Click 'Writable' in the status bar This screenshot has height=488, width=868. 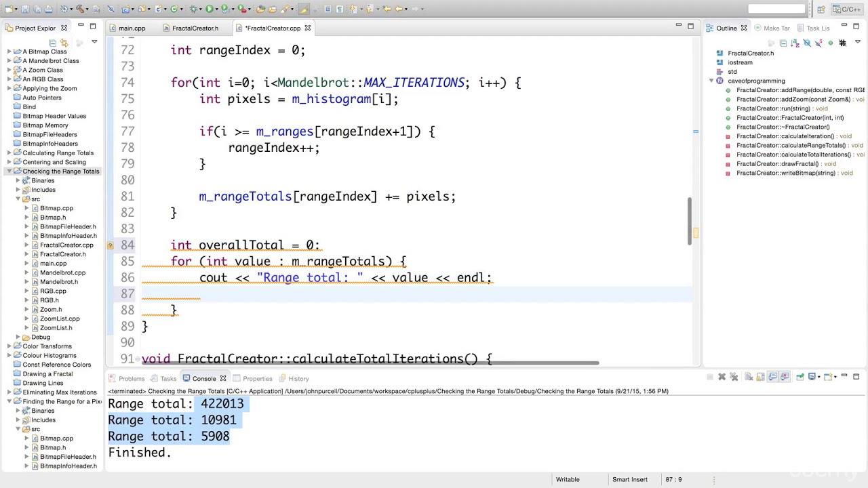click(568, 479)
